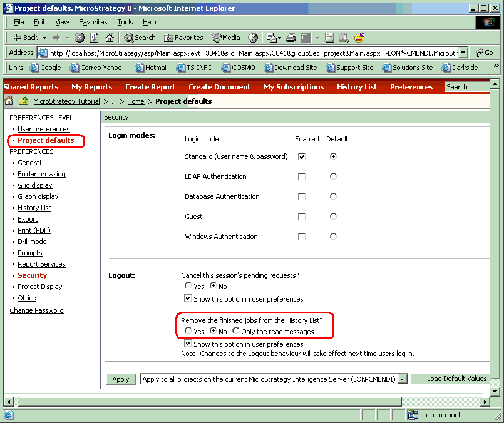Enable Guest login mode checkbox

pyautogui.click(x=302, y=217)
